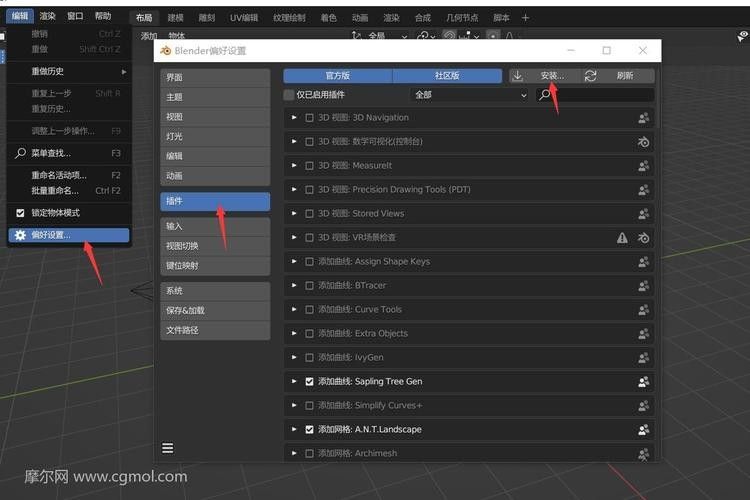Click the refresh circular arrows icon
The image size is (750, 500).
[x=591, y=76]
